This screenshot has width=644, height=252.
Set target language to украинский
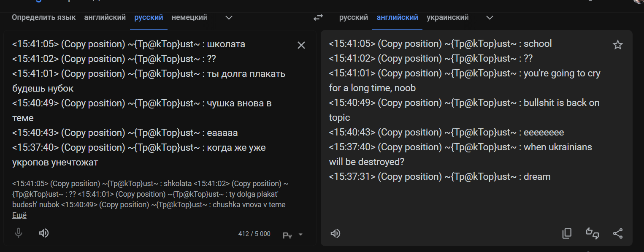click(447, 17)
